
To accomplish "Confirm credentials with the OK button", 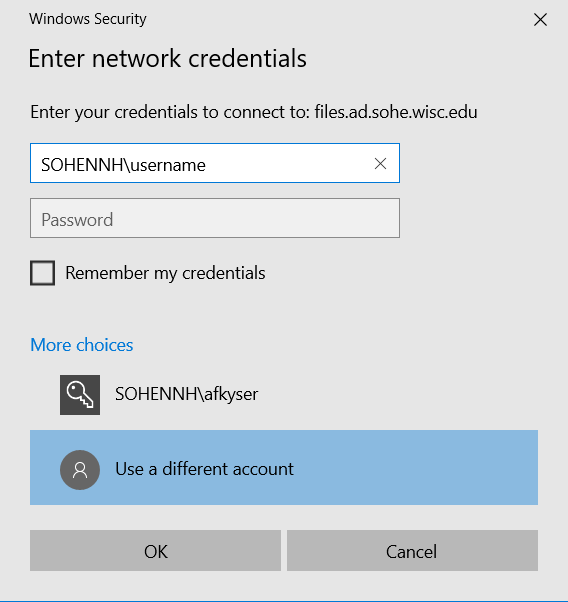I will 156,551.
